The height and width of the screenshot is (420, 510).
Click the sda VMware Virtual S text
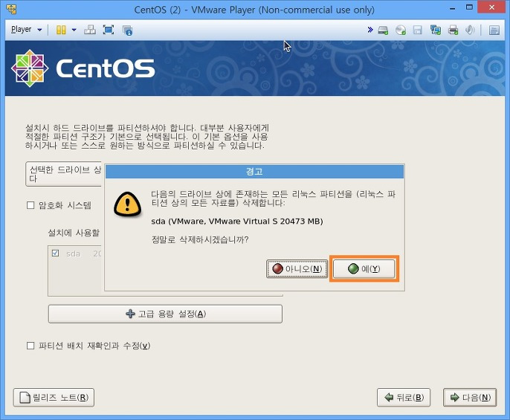pyautogui.click(x=236, y=222)
